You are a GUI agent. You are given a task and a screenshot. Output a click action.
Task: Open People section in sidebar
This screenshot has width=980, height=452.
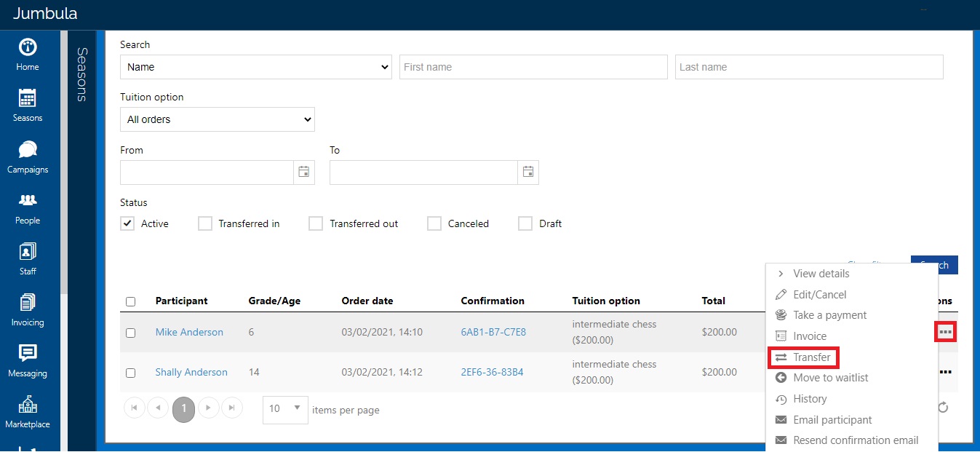pos(28,208)
